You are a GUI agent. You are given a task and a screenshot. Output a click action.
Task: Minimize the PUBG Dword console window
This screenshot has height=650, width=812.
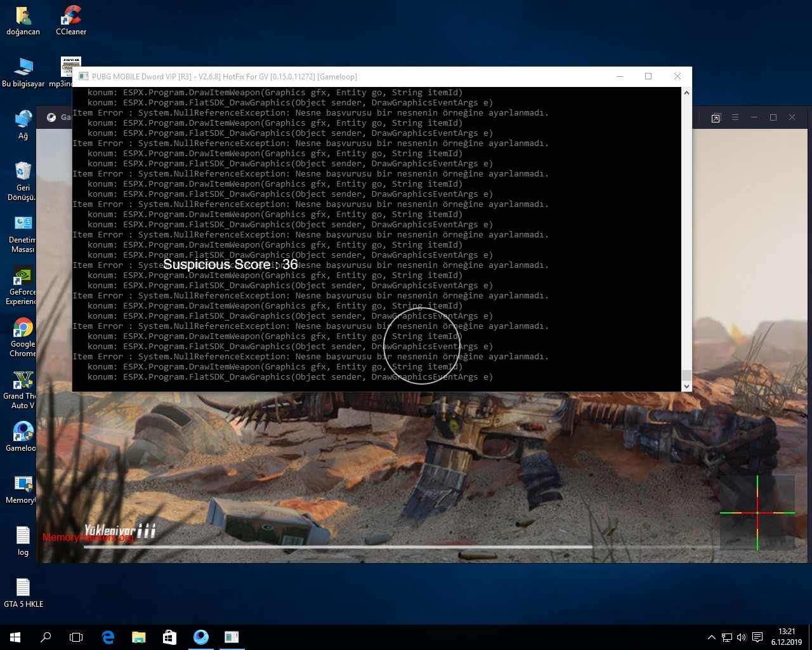[x=620, y=77]
